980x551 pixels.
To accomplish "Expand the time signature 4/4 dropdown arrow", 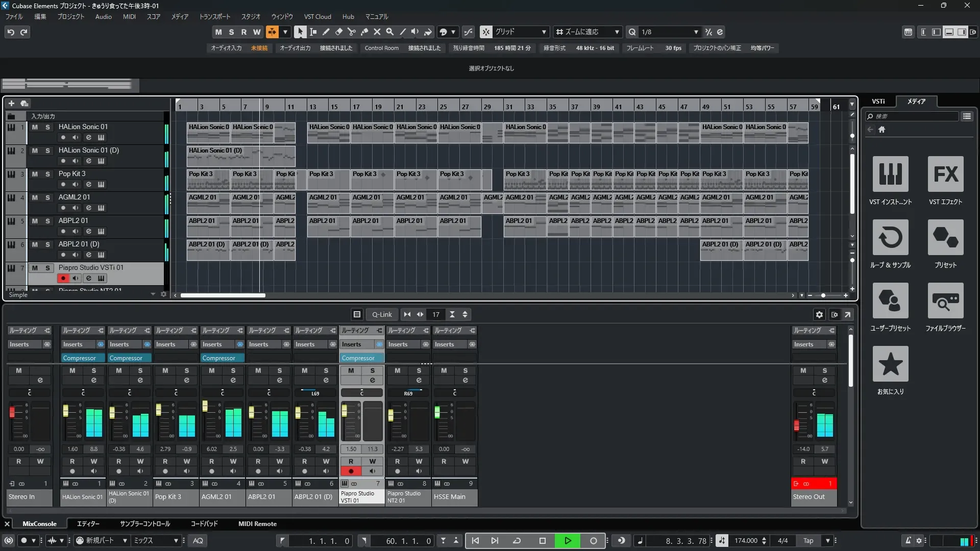I will [827, 541].
